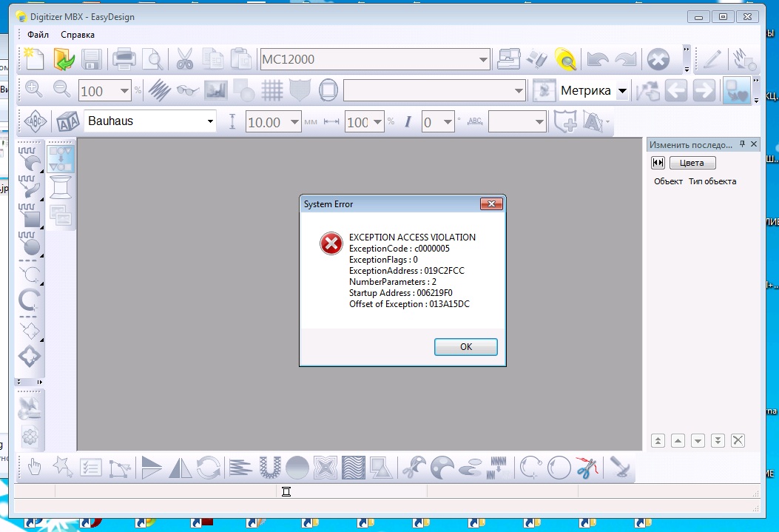Open the italic angle 0 dropdown

[x=448, y=121]
